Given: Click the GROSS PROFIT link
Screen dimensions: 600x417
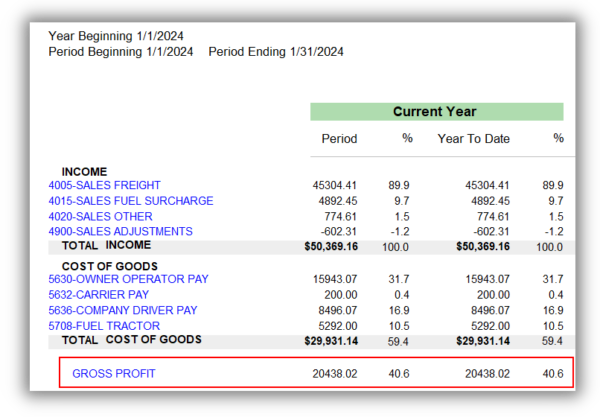Looking at the screenshot, I should 114,373.
